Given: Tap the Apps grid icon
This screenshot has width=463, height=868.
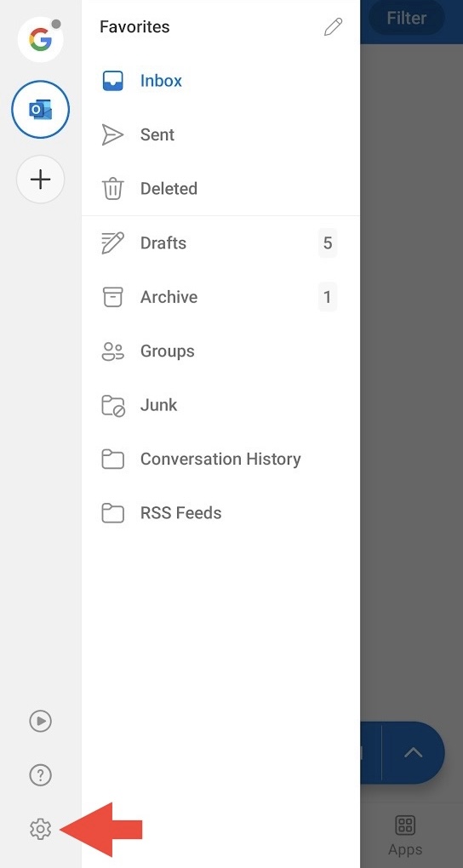Looking at the screenshot, I should click(405, 836).
